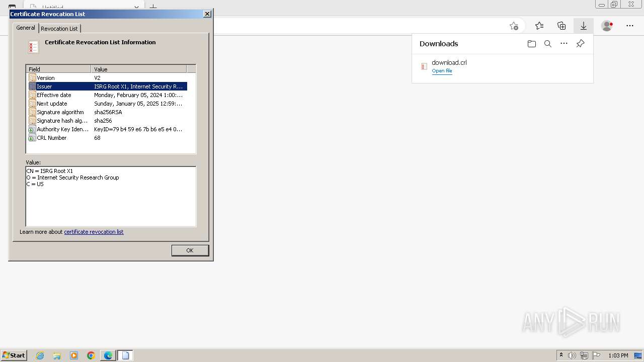This screenshot has width=644, height=362.
Task: Open Microsoft Edge from the taskbar
Action: pos(108,355)
